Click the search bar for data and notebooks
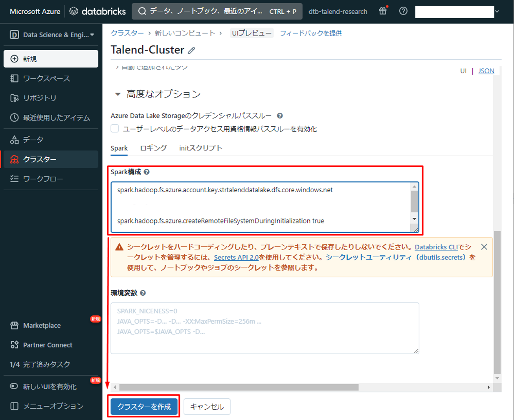The width and height of the screenshot is (514, 420). coord(217,11)
